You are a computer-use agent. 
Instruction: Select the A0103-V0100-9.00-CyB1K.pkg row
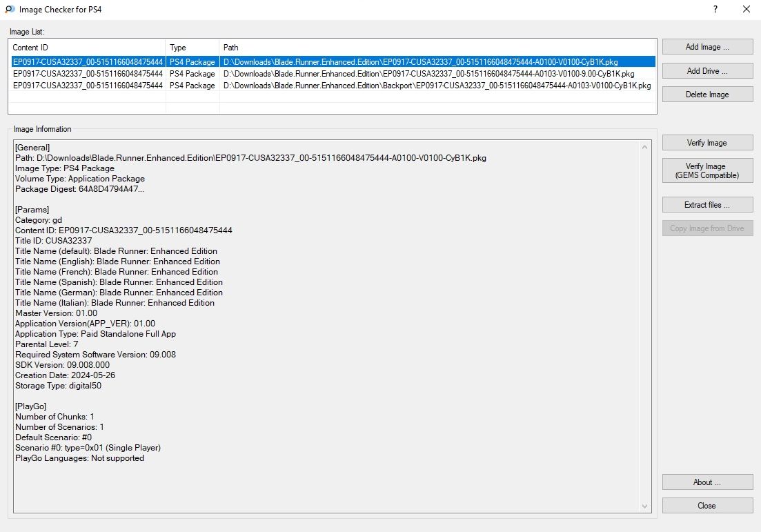(333, 74)
